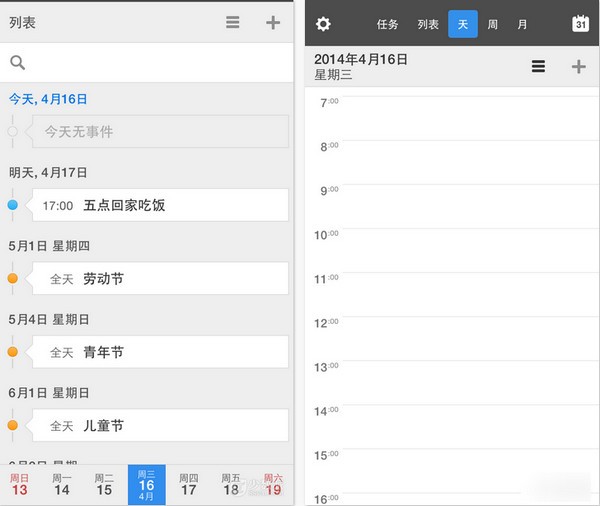Click the 明天, 4月17日 date header
The width and height of the screenshot is (600, 506).
pos(48,173)
